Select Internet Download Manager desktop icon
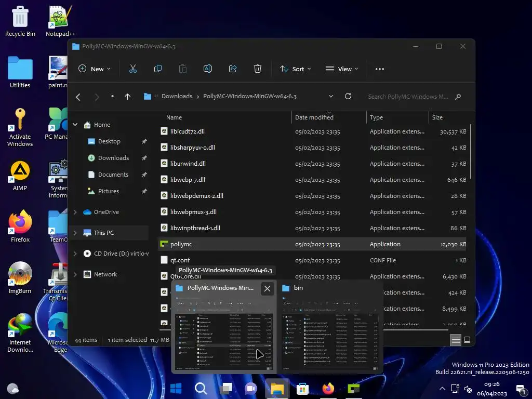The height and width of the screenshot is (399, 532). 20,333
